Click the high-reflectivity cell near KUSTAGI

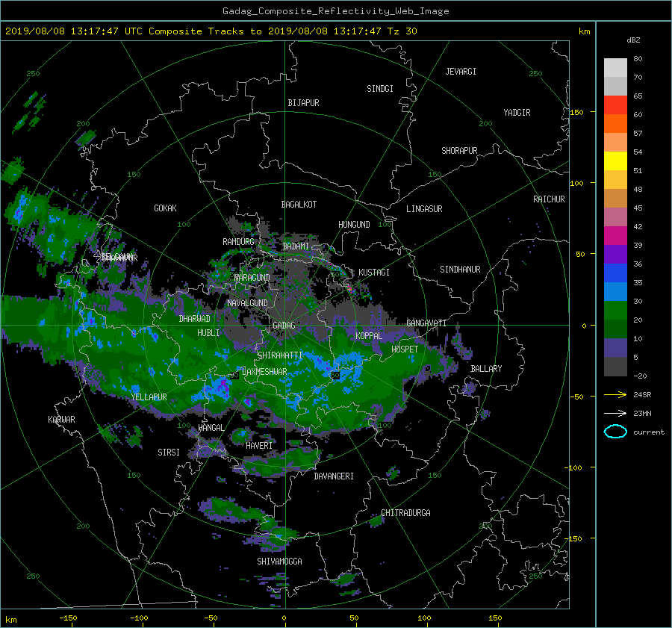coord(350,288)
